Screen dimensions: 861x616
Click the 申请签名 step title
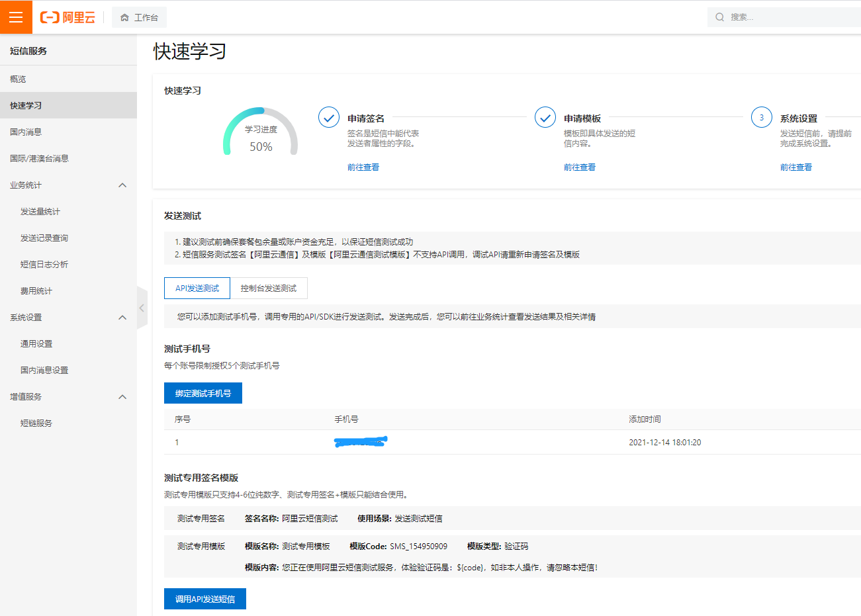[366, 118]
